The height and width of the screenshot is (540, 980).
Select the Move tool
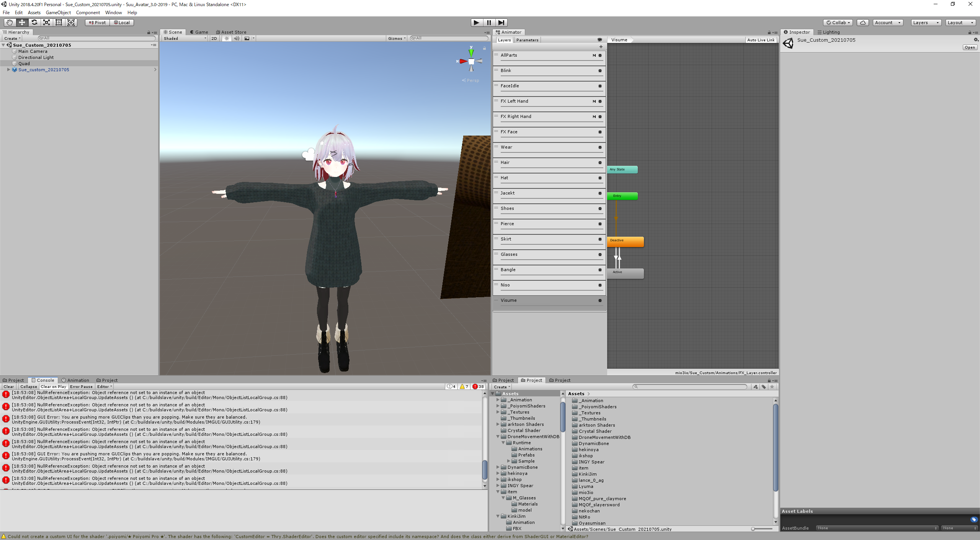point(22,22)
